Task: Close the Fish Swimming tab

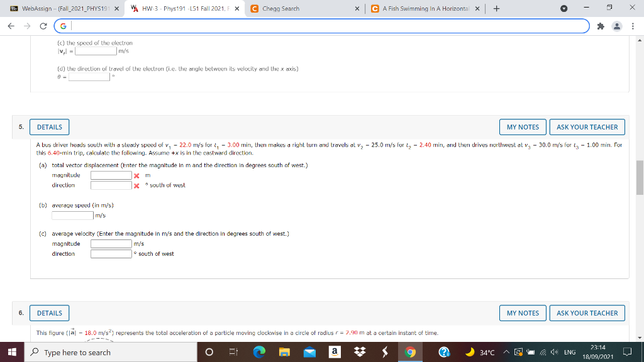Action: pos(477,9)
